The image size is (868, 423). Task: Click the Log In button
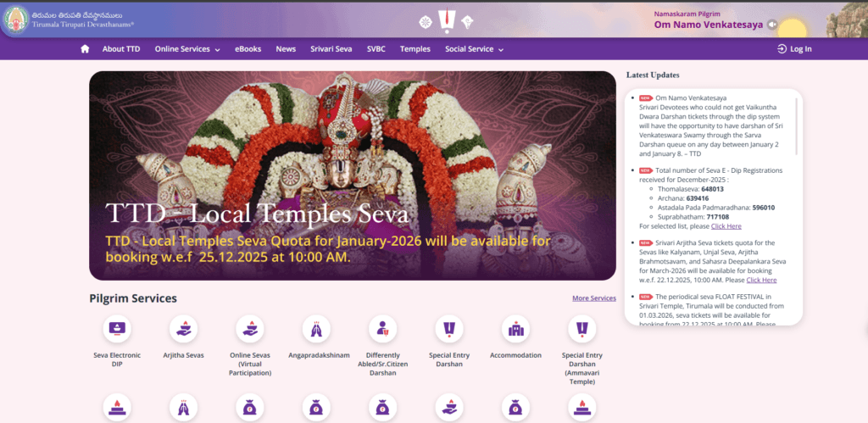tap(794, 48)
